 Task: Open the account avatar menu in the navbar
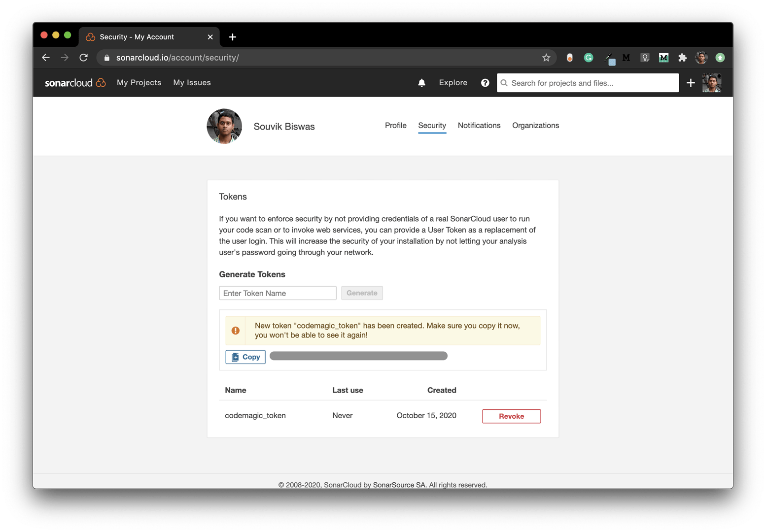coord(711,82)
